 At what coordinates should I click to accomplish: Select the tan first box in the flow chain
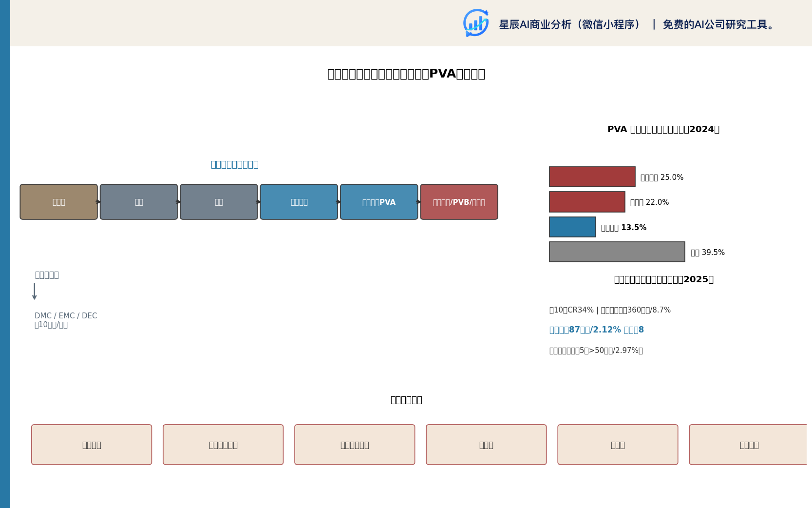[59, 202]
